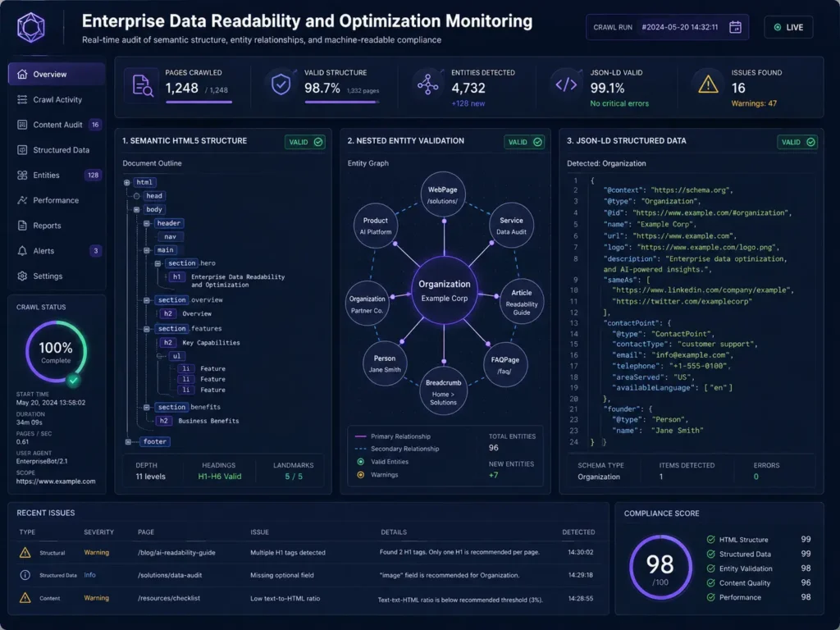Collapse the header tree node
The image size is (840, 630).
[x=146, y=223]
